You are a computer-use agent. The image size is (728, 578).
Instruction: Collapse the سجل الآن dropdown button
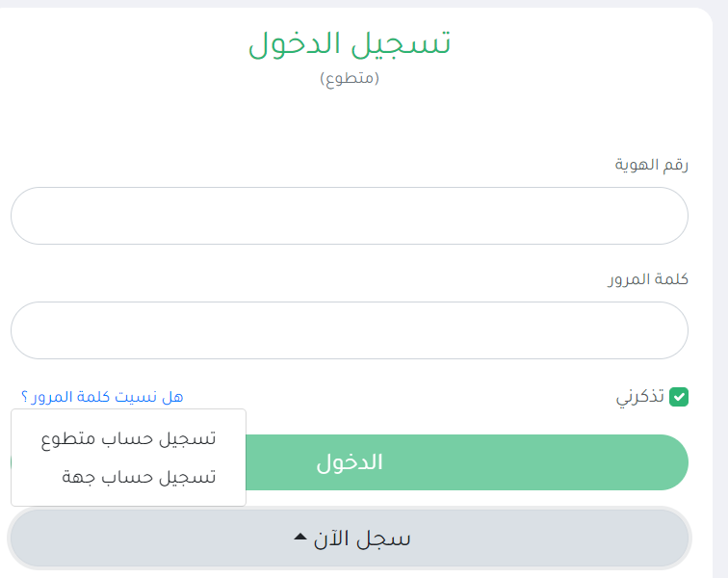(350, 539)
